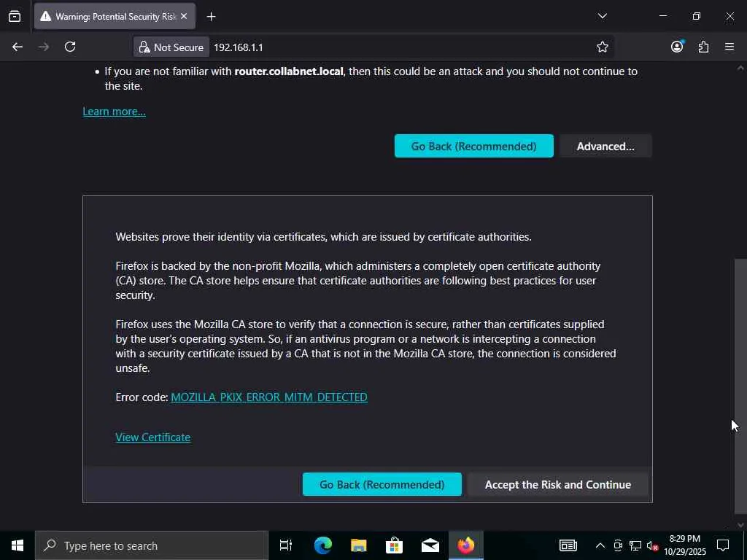Image resolution: width=747 pixels, height=560 pixels.
Task: Click the scrollbar down arrow
Action: coord(740,525)
